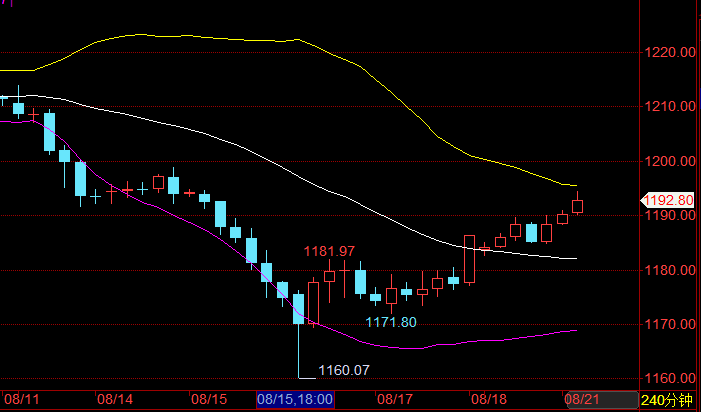Click the 240分钟 timeframe label

(667, 400)
